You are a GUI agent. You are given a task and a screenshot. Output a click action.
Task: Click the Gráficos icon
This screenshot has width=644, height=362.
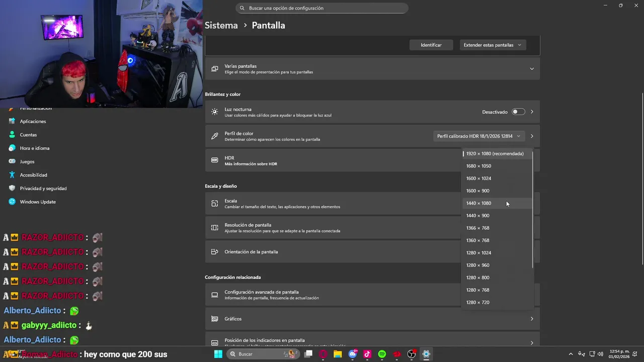(x=215, y=319)
